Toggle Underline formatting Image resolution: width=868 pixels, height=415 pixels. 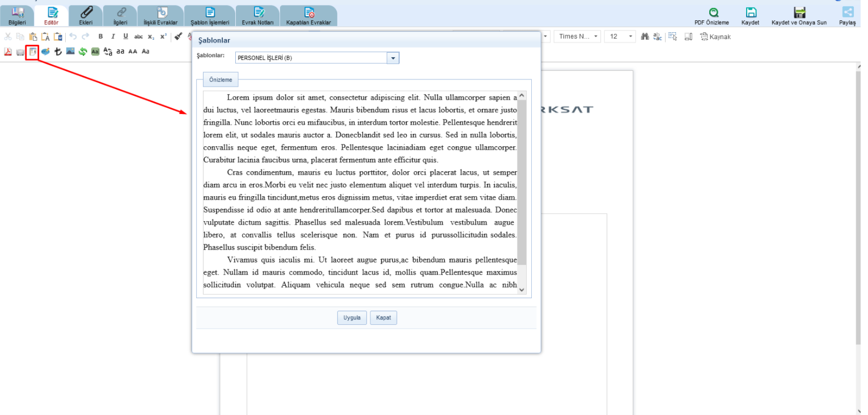[x=125, y=37]
